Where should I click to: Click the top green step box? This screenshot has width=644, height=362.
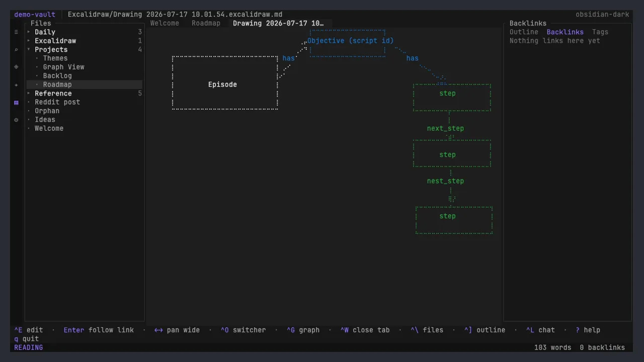[452, 98]
